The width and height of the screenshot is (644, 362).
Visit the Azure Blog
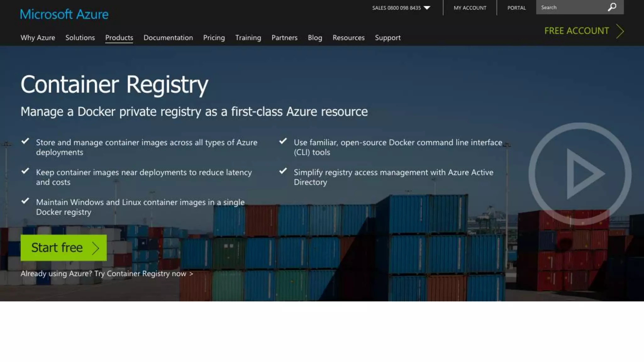pyautogui.click(x=315, y=38)
